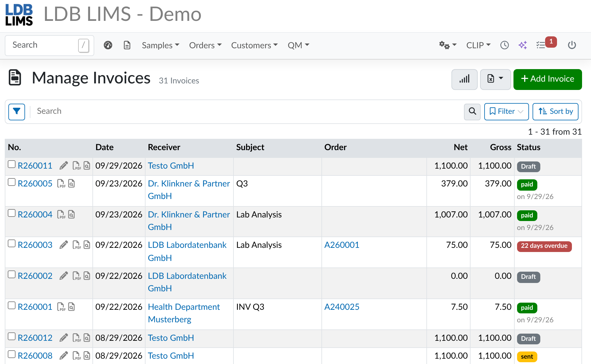The height and width of the screenshot is (364, 591).
Task: Select checkbox for invoice R260002
Action: [12, 274]
